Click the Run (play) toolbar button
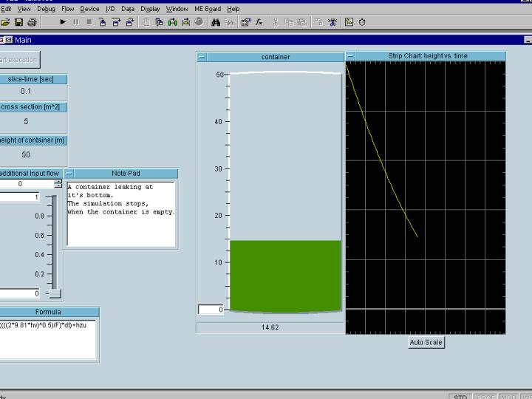This screenshot has height=399, width=532. tap(63, 22)
